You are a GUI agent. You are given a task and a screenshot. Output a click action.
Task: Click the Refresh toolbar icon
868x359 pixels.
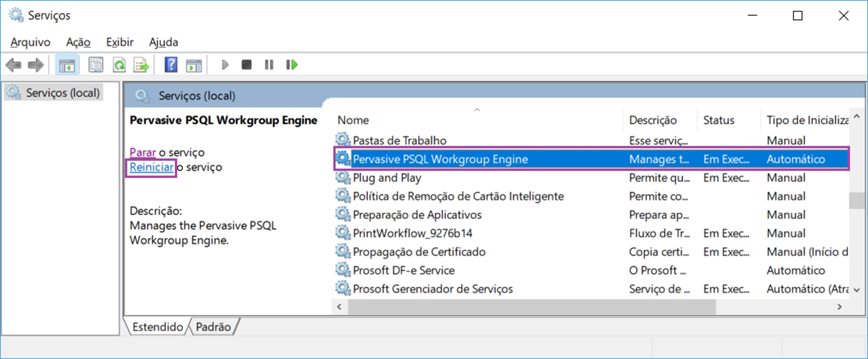[x=119, y=65]
